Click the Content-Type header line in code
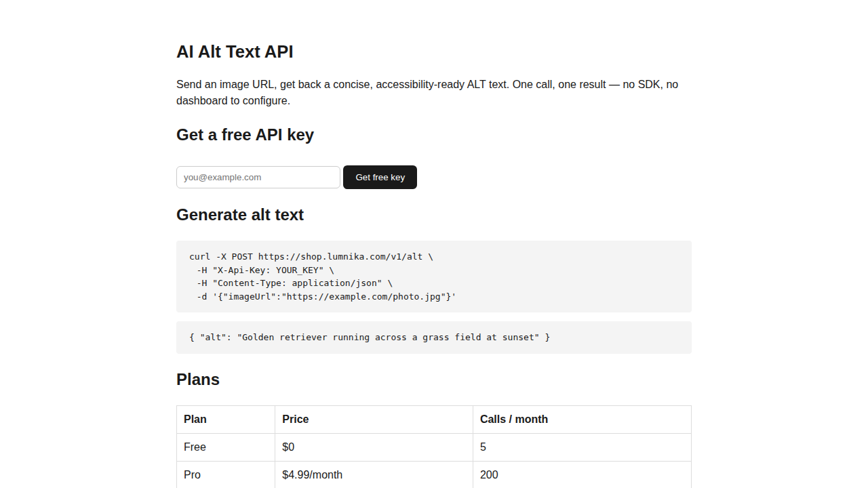 coord(294,283)
